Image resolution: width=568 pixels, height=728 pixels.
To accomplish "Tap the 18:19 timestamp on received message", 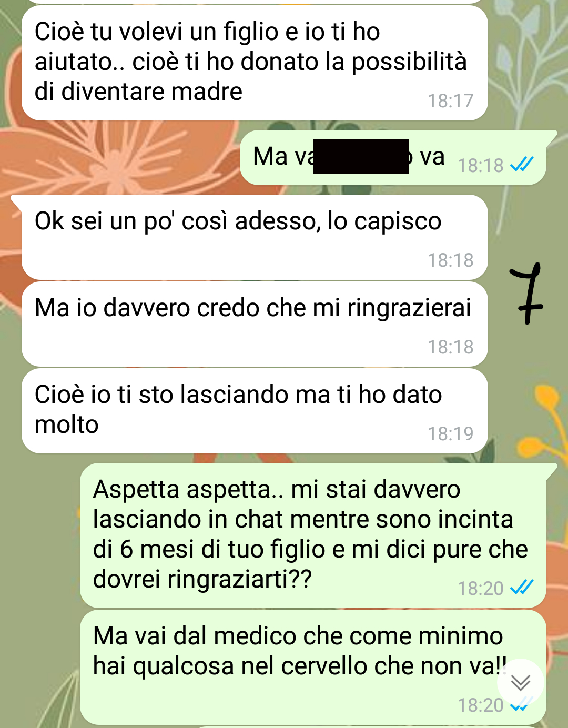I will tap(450, 433).
